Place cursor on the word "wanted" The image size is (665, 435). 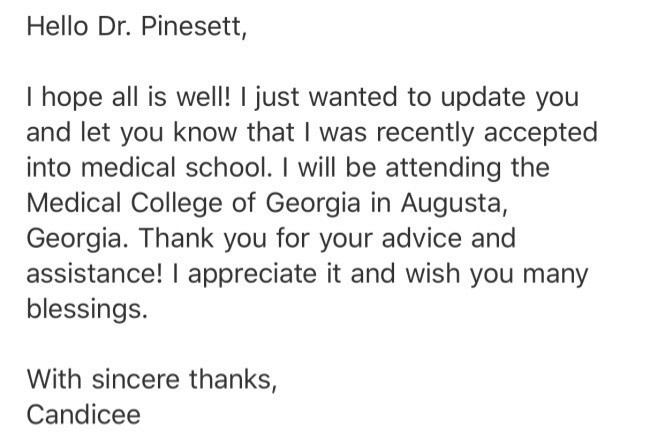pyautogui.click(x=343, y=100)
